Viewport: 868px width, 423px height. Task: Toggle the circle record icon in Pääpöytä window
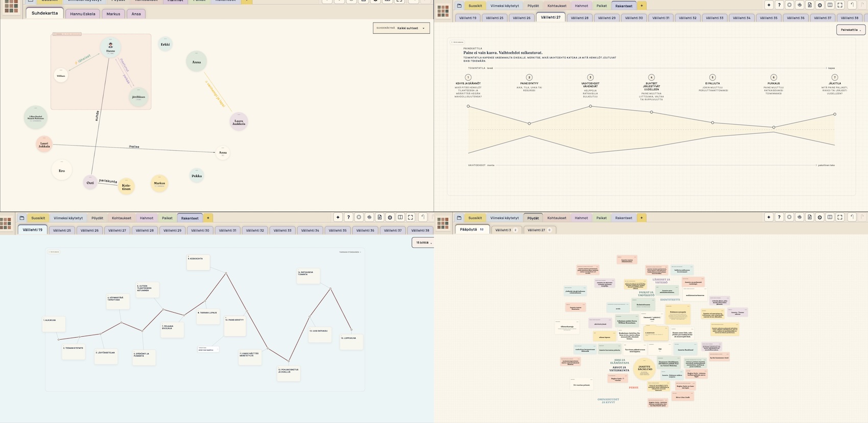point(789,218)
